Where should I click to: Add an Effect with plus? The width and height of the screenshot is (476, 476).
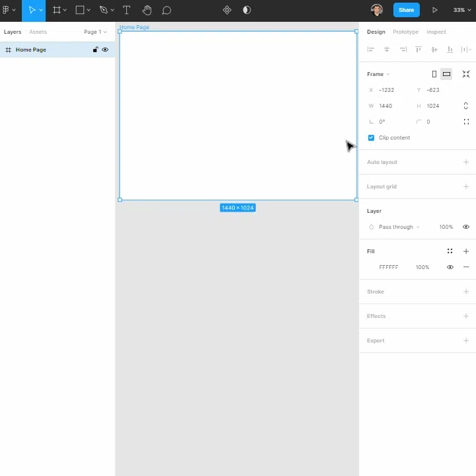click(x=466, y=316)
